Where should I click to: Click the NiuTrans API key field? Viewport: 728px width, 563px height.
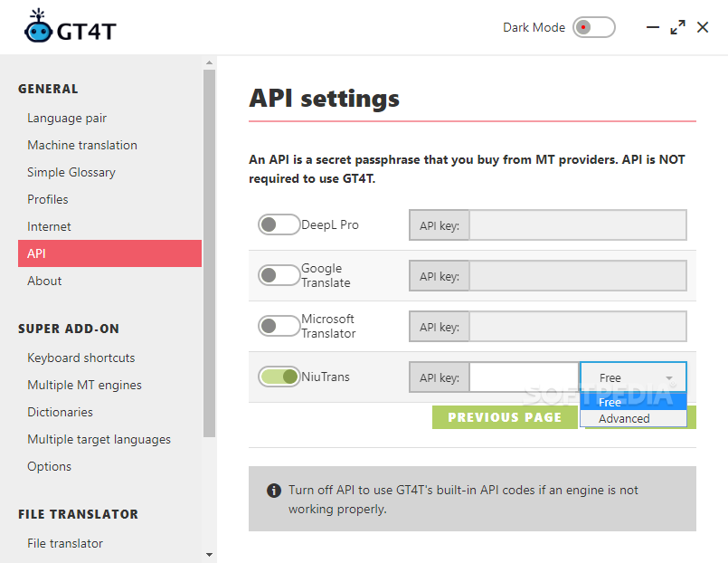[x=524, y=377]
